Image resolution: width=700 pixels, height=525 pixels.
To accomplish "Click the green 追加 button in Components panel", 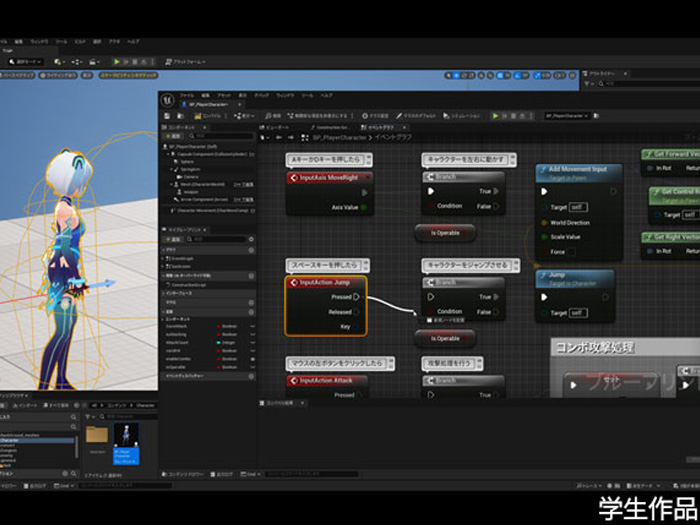I will [x=173, y=136].
